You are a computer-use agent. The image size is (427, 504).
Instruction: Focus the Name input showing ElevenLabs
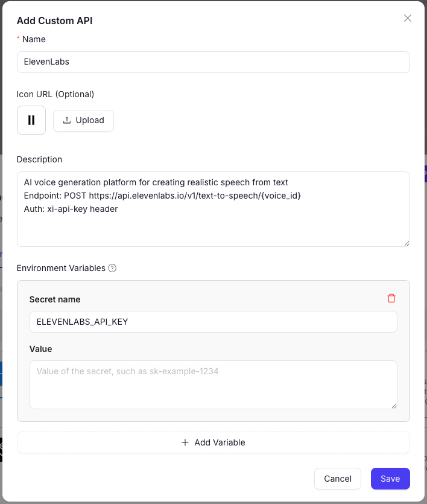(213, 62)
